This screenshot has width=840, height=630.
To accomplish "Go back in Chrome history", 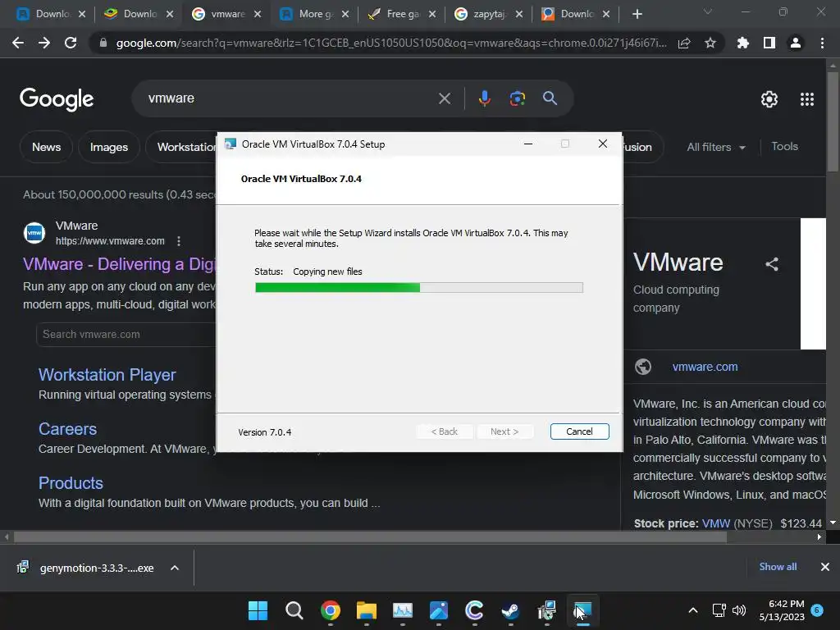I will tap(18, 43).
